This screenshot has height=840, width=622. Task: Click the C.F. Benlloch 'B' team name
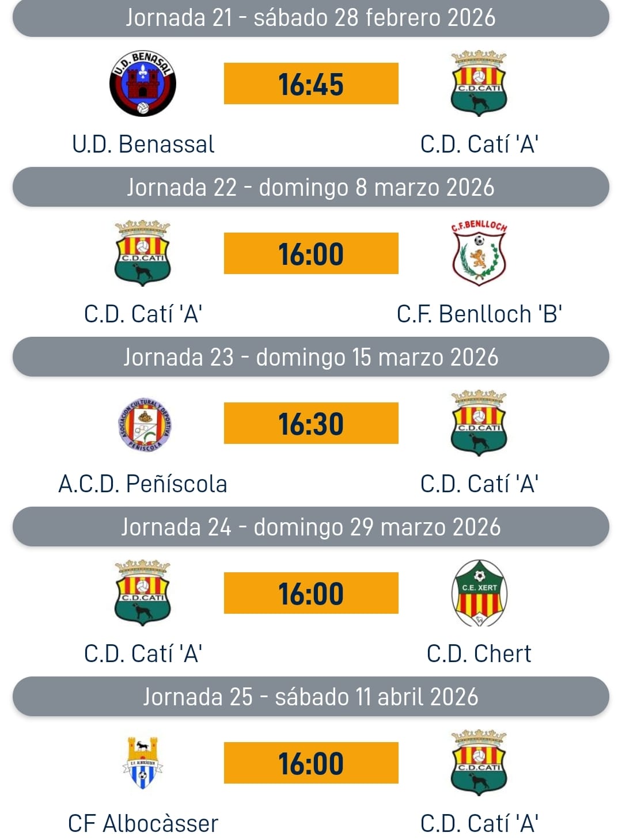(479, 314)
